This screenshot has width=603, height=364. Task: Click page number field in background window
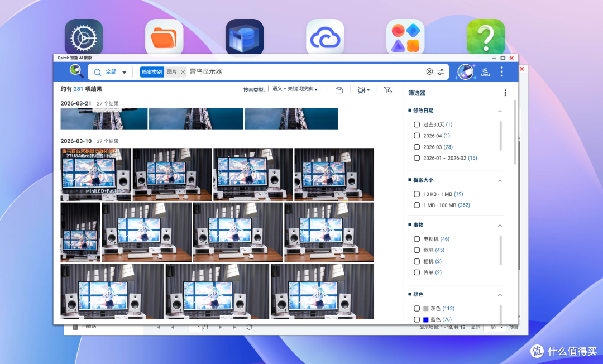[195, 328]
